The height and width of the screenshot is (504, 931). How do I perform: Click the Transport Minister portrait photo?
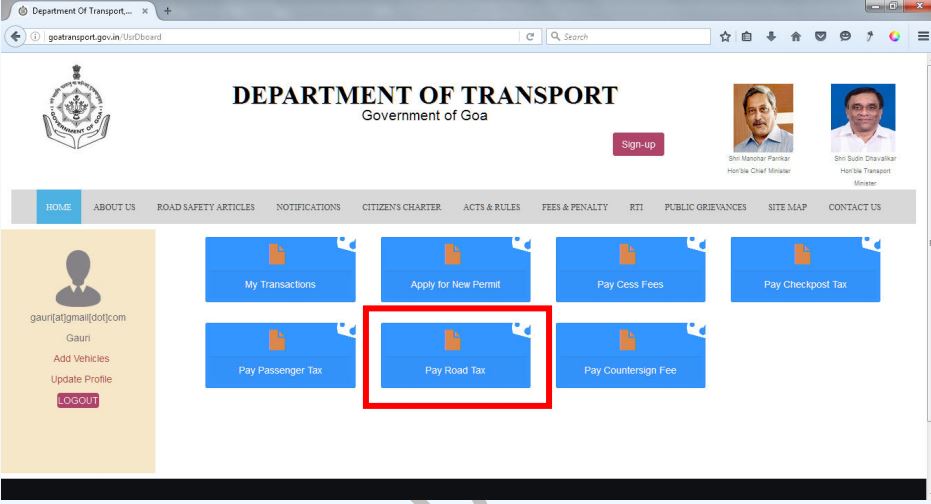pos(863,118)
